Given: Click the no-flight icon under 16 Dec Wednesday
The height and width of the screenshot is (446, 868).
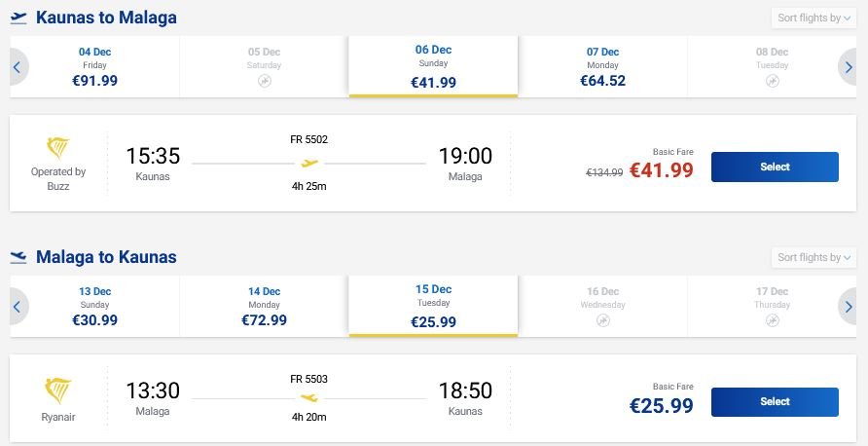Looking at the screenshot, I should 603,320.
